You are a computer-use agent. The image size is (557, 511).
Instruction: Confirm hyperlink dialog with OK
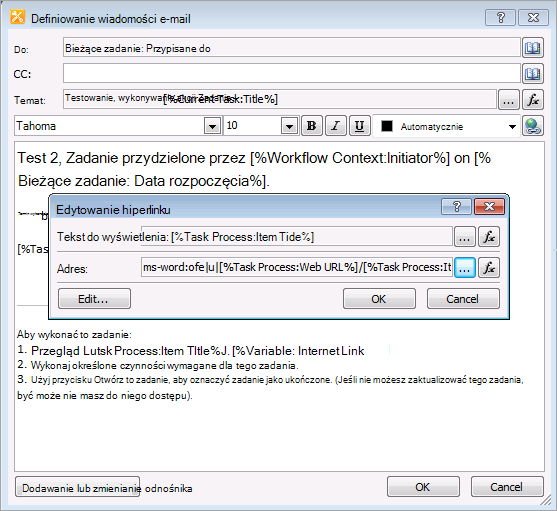click(x=379, y=299)
